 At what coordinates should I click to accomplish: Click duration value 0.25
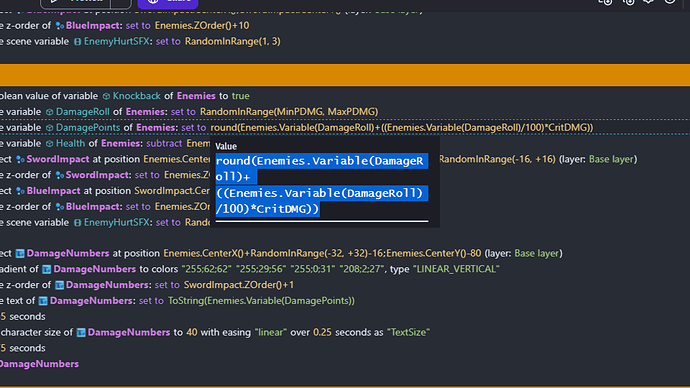[x=322, y=333]
